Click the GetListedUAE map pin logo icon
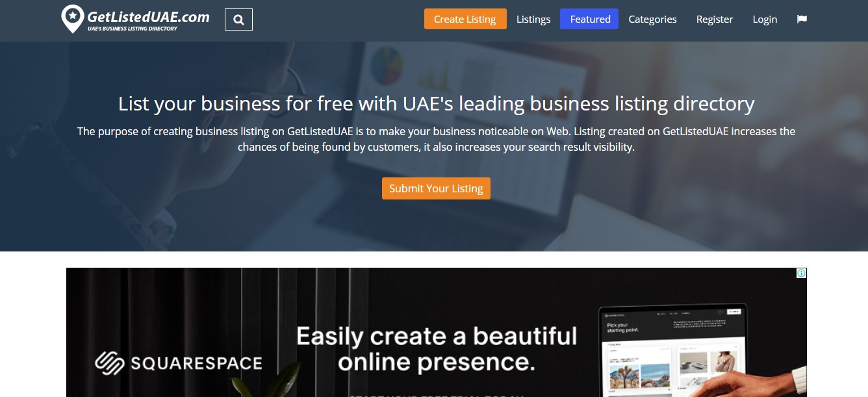Screen dimensions: 868x397 [x=73, y=19]
